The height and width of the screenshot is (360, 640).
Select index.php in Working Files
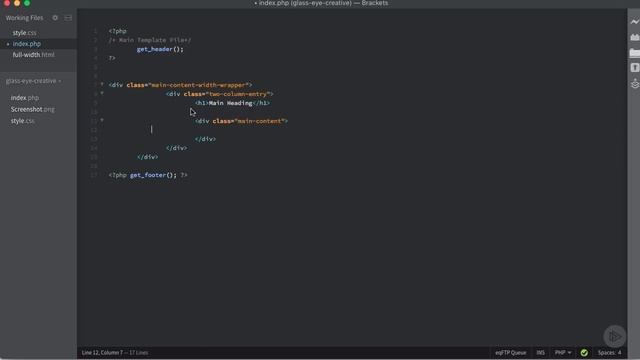(x=27, y=44)
